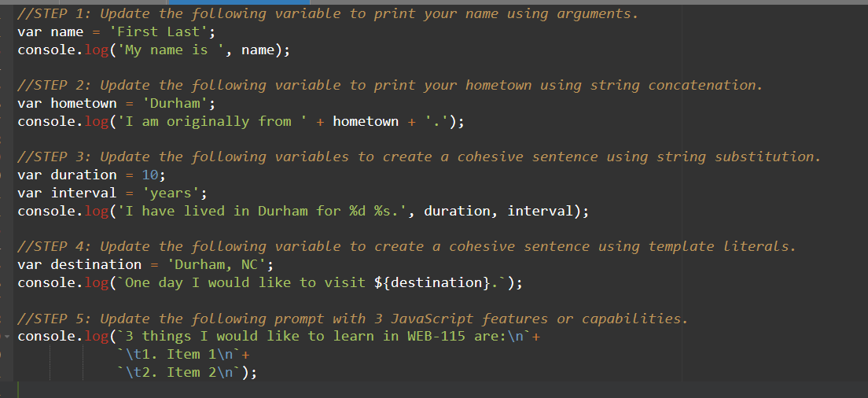Click 'var destination' declaration
Screen dimensions: 868x398
click(79, 264)
